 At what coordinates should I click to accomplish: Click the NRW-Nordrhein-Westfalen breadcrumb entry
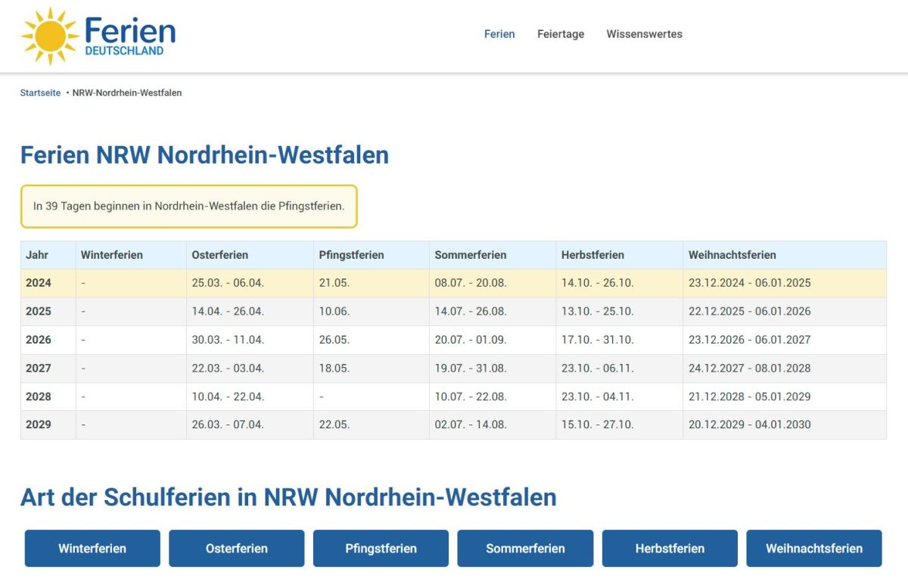126,92
